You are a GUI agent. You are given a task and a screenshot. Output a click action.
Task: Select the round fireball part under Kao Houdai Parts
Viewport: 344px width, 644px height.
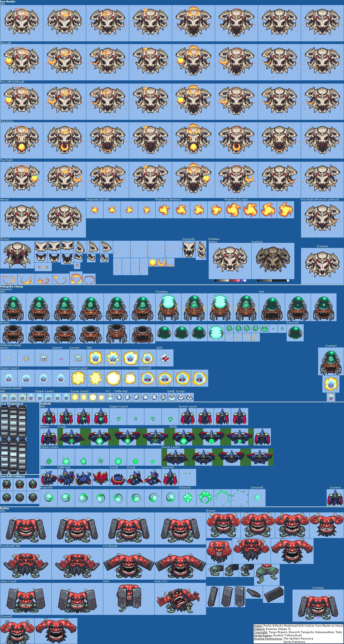pyautogui.click(x=152, y=263)
